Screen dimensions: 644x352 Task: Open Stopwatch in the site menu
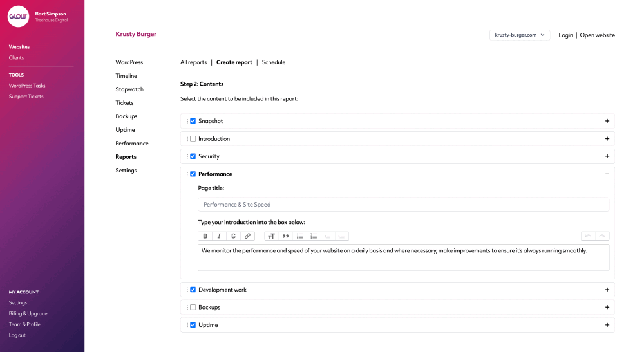coord(129,89)
